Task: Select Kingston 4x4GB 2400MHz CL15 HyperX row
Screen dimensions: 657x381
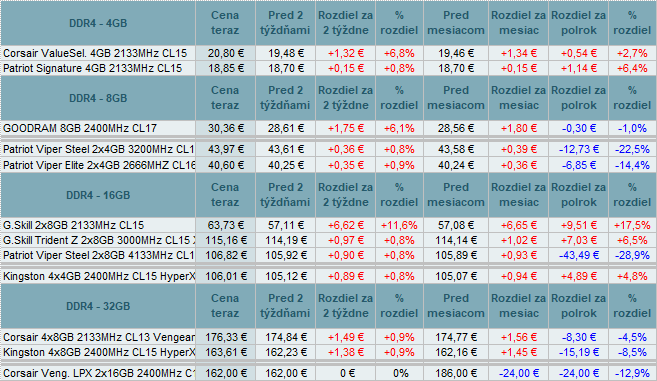Action: [x=328, y=276]
